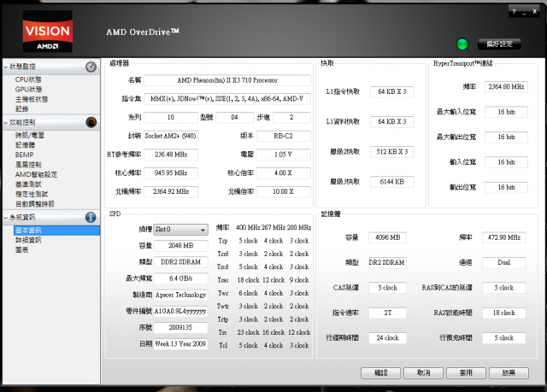Viewport: 547px width, 392px height.
Task: Click the 偏好設定 preferences button
Action: click(x=499, y=44)
